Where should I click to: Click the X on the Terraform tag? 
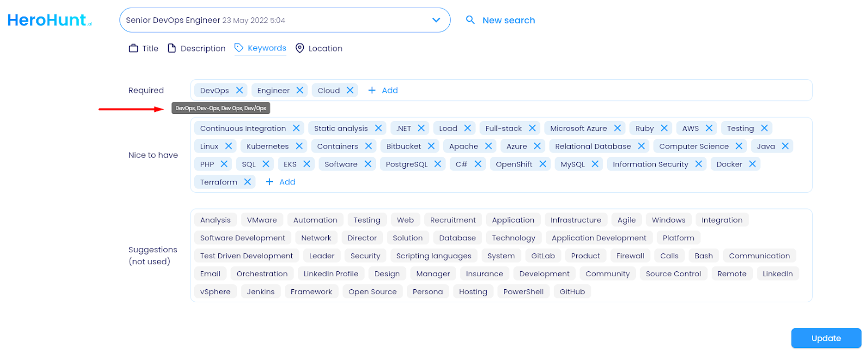247,182
